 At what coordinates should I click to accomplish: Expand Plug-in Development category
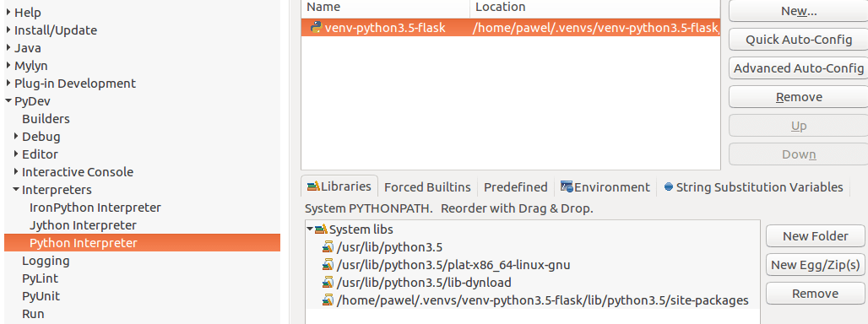pyautogui.click(x=8, y=83)
